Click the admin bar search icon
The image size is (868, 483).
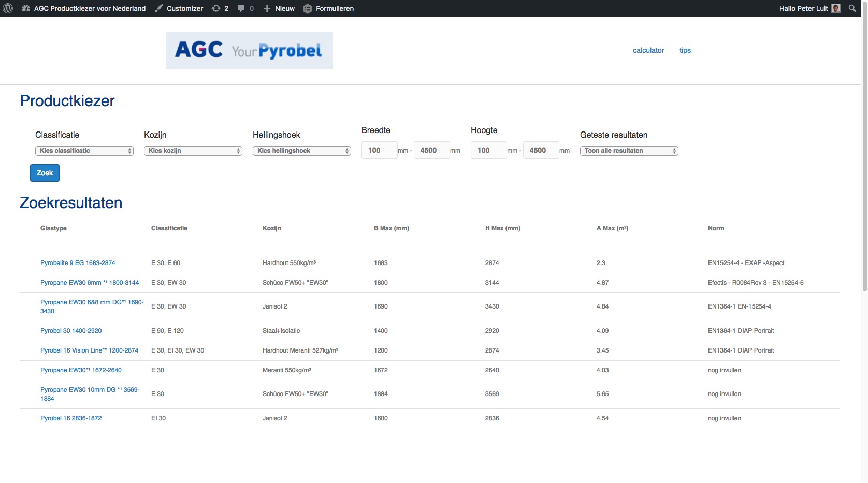852,8
